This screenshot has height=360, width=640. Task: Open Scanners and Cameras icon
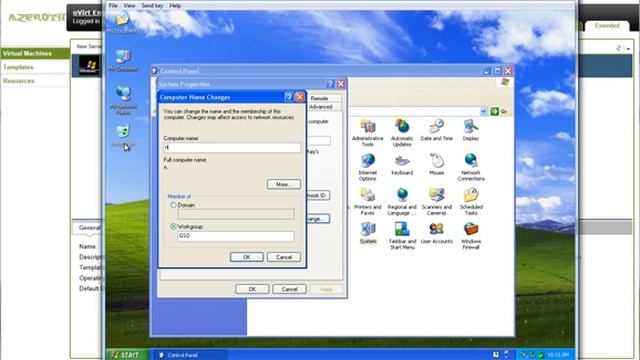tap(436, 201)
